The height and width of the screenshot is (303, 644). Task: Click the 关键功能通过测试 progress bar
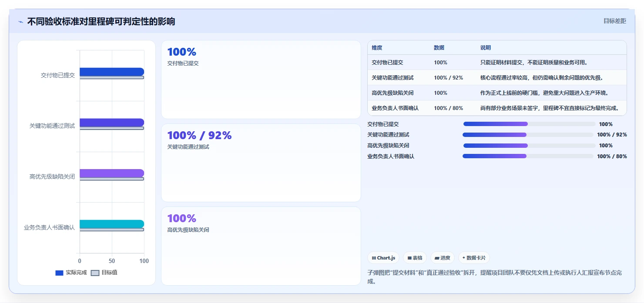[x=528, y=135]
